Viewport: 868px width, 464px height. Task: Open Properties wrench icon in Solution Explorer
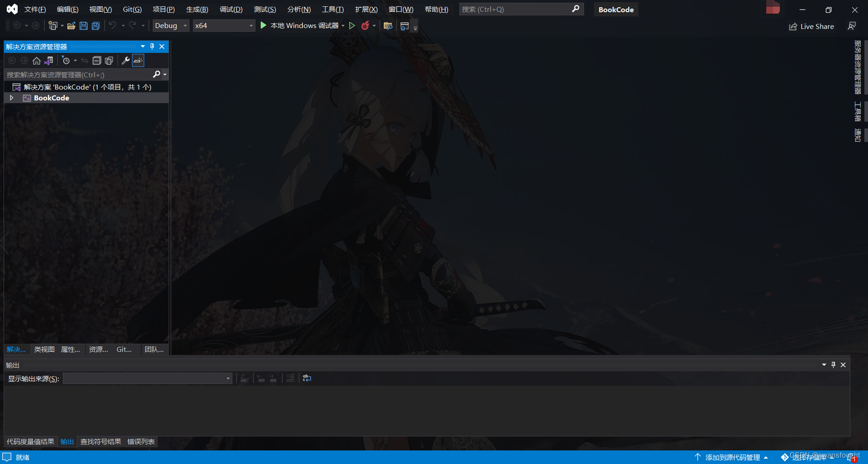(126, 61)
